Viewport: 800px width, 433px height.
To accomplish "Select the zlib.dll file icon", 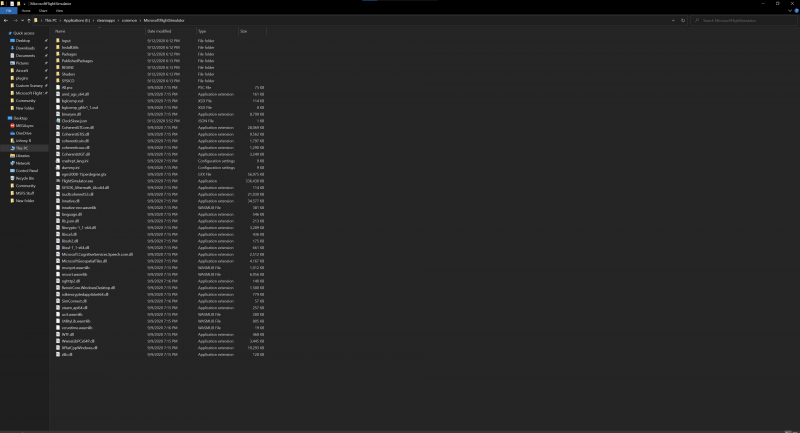I will click(58, 354).
